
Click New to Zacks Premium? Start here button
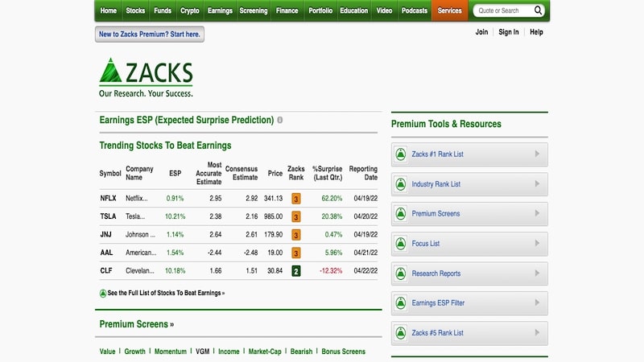(150, 34)
